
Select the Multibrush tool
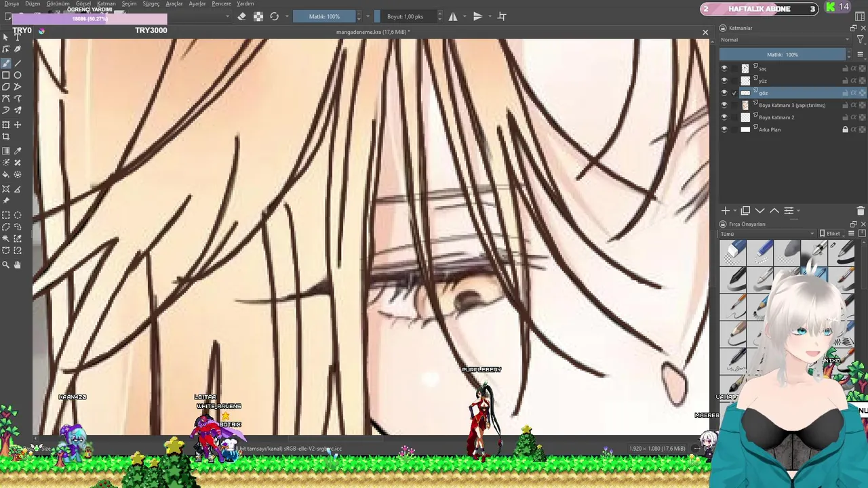(x=18, y=110)
